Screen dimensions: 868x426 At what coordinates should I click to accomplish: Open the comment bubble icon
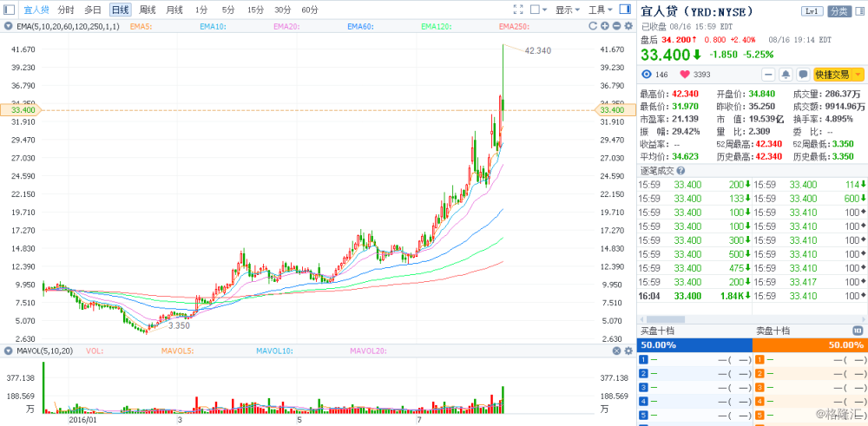(803, 74)
